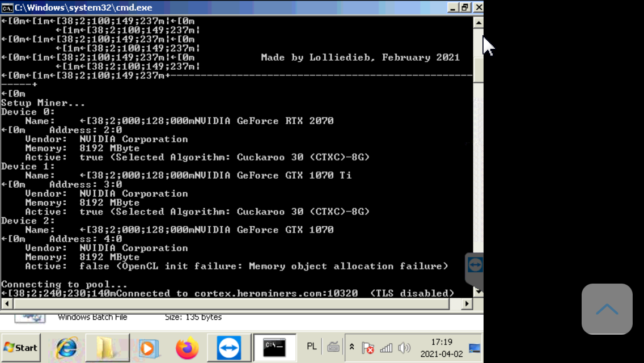Screen dimensions: 644x363
Task: Open Windows Explorer folder in taskbar
Action: pyautogui.click(x=107, y=348)
